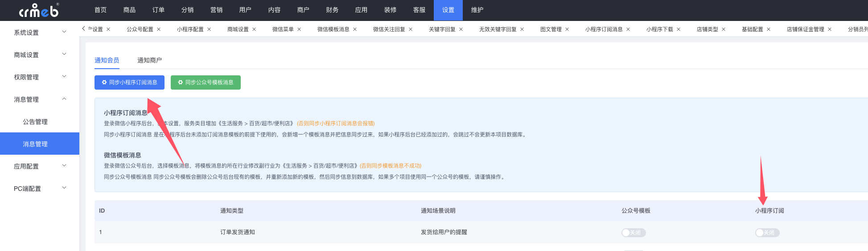Toggle 小程序订阅 switch for 订单发货通知
This screenshot has height=251, width=868.
pos(767,233)
